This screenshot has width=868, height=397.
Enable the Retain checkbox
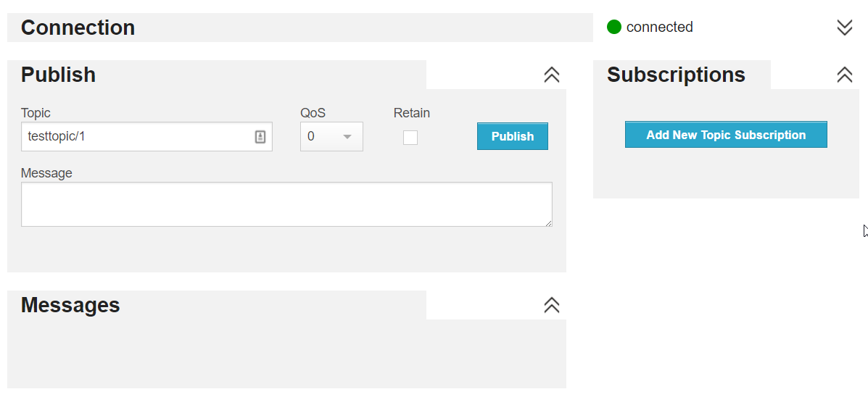(x=410, y=138)
